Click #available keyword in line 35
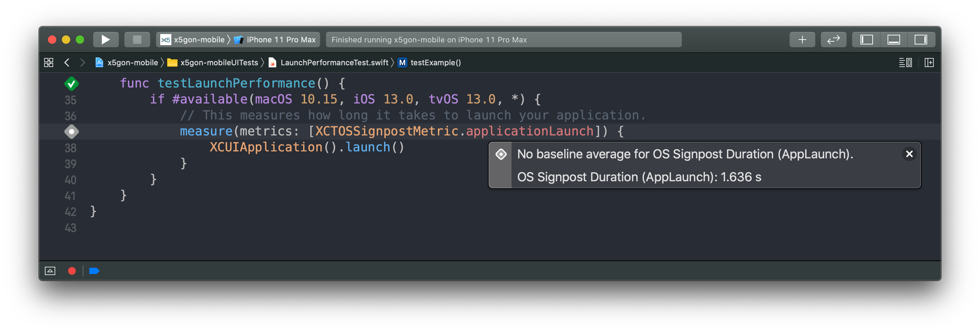Viewport: 980px width, 332px height. (x=210, y=99)
